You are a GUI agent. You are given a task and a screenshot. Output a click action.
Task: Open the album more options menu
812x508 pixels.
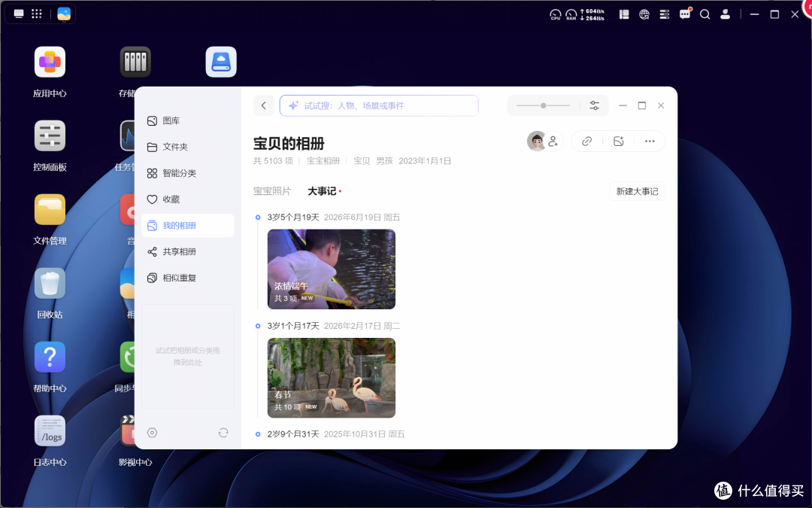coord(650,141)
